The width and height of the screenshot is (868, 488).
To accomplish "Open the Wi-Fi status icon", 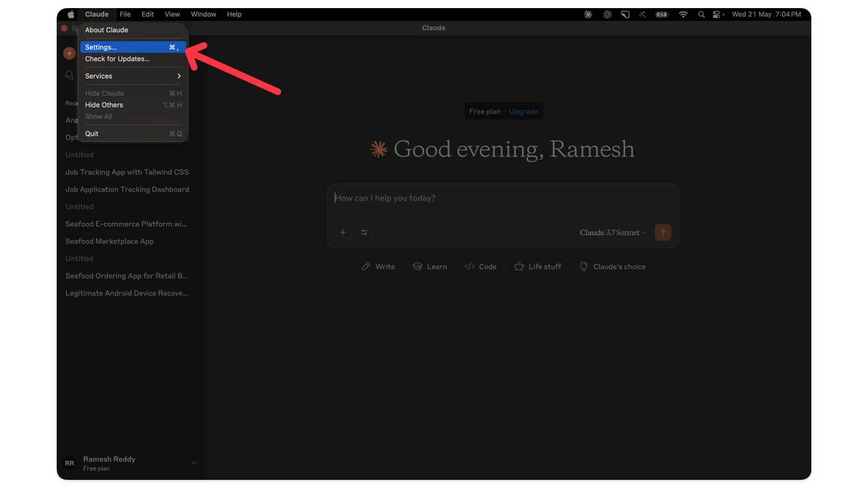I will [683, 14].
